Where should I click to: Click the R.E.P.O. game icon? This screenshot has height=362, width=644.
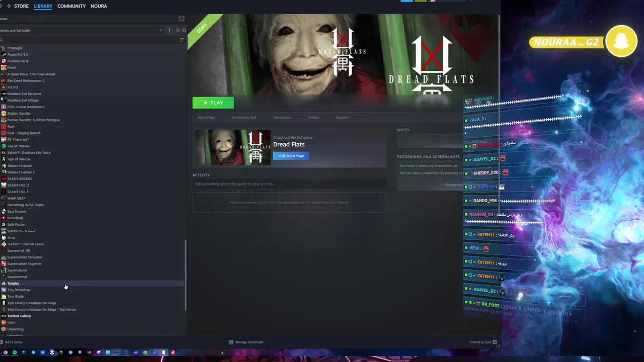pos(4,87)
